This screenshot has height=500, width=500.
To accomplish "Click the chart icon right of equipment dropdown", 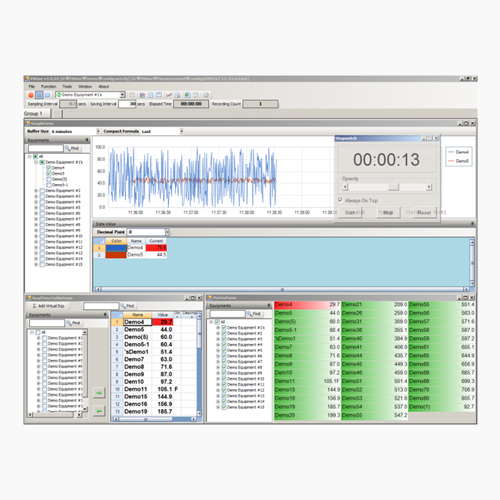I will click(x=142, y=95).
